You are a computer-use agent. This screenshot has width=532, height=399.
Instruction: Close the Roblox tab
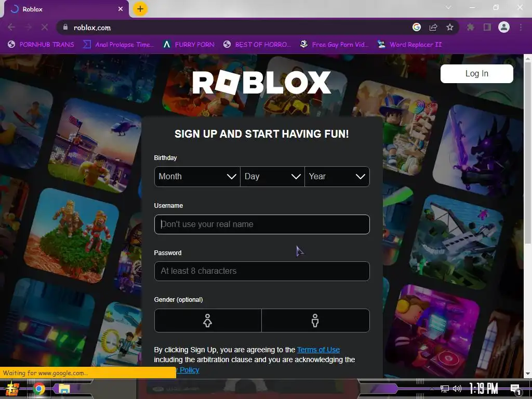[121, 9]
